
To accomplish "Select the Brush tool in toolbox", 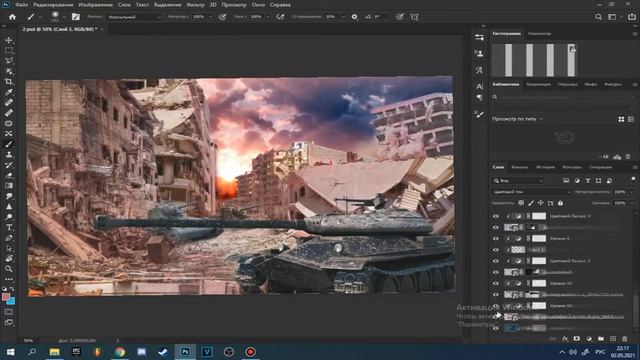I will coord(9,144).
